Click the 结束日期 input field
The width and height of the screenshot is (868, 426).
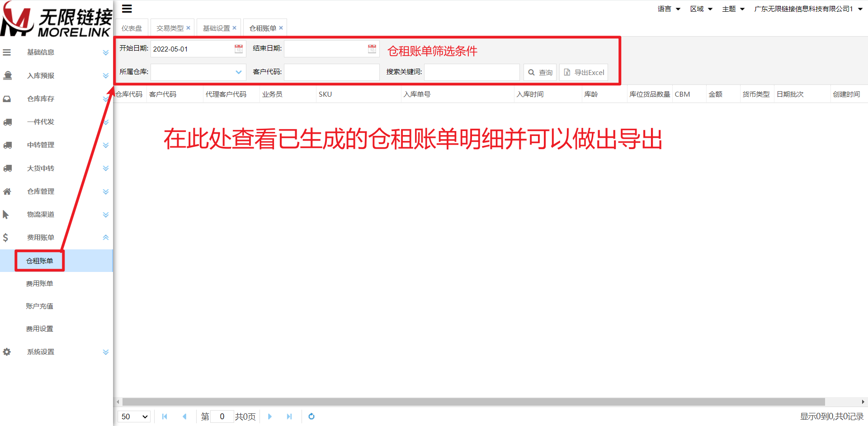(331, 49)
